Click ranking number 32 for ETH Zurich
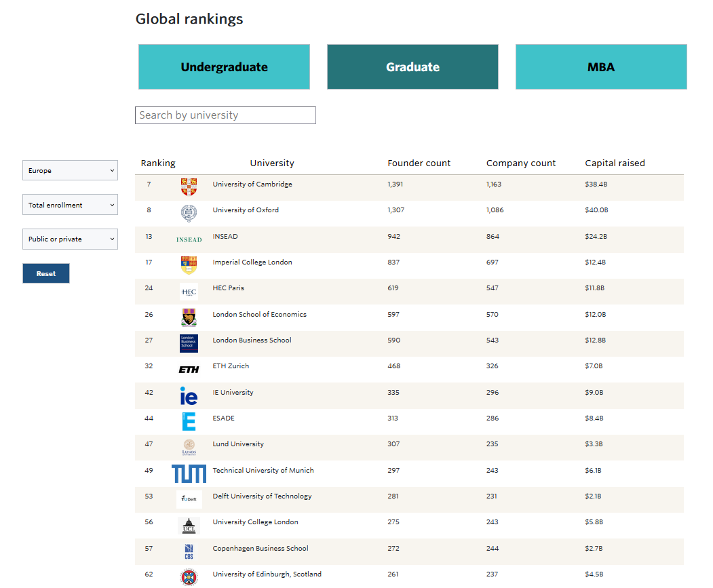This screenshot has width=713, height=588. pyautogui.click(x=149, y=366)
